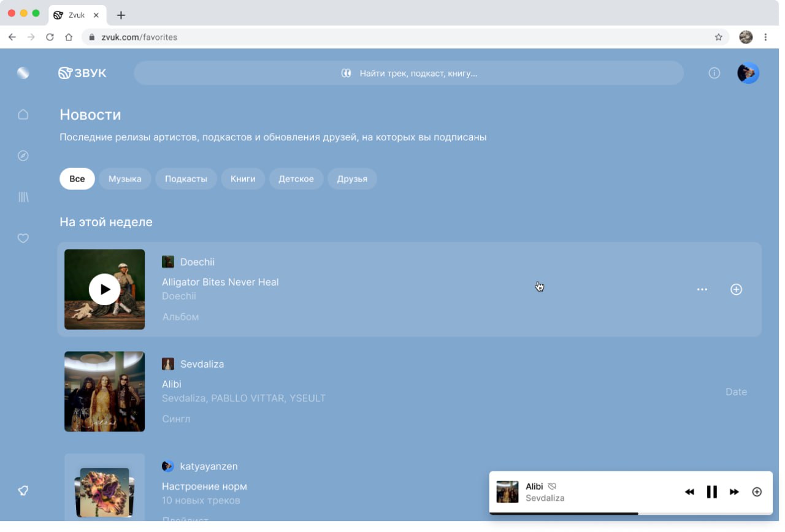Click the Zvuk logo in the header
Image resolution: width=785 pixels, height=532 pixels.
click(82, 73)
